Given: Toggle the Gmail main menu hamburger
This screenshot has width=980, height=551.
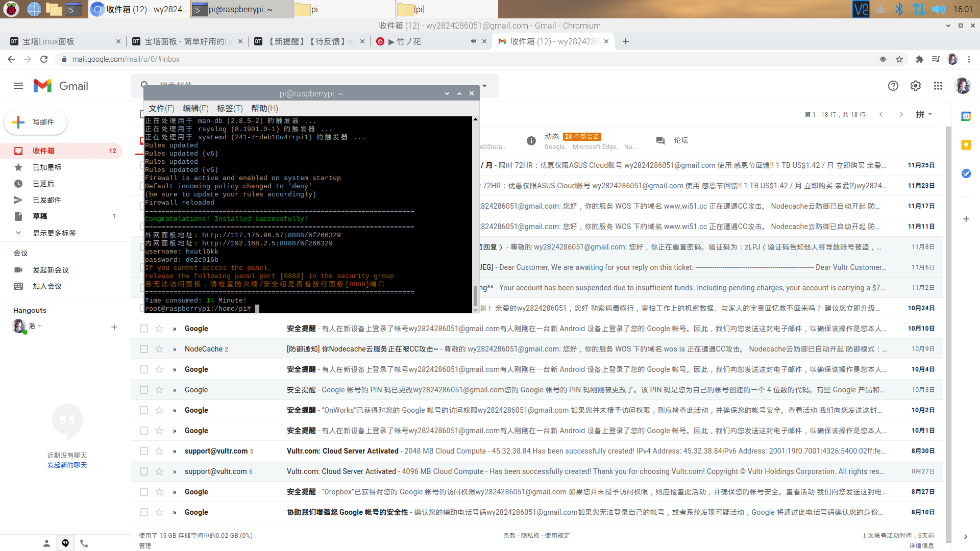Looking at the screenshot, I should [x=18, y=86].
